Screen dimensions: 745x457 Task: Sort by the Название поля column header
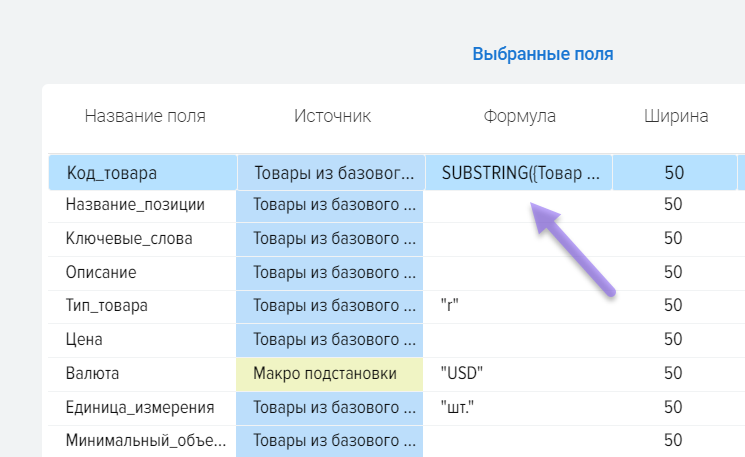[x=145, y=116]
